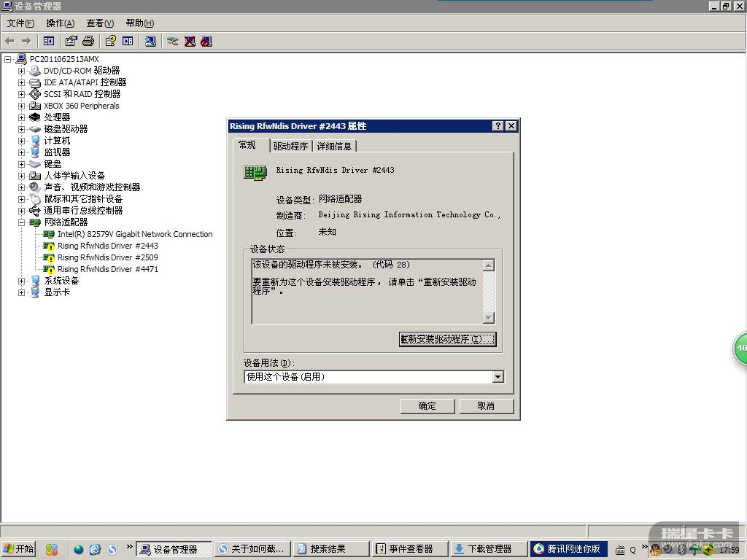The height and width of the screenshot is (560, 747).
Task: Click the Uninstall device toolbar icon
Action: pyautogui.click(x=190, y=42)
